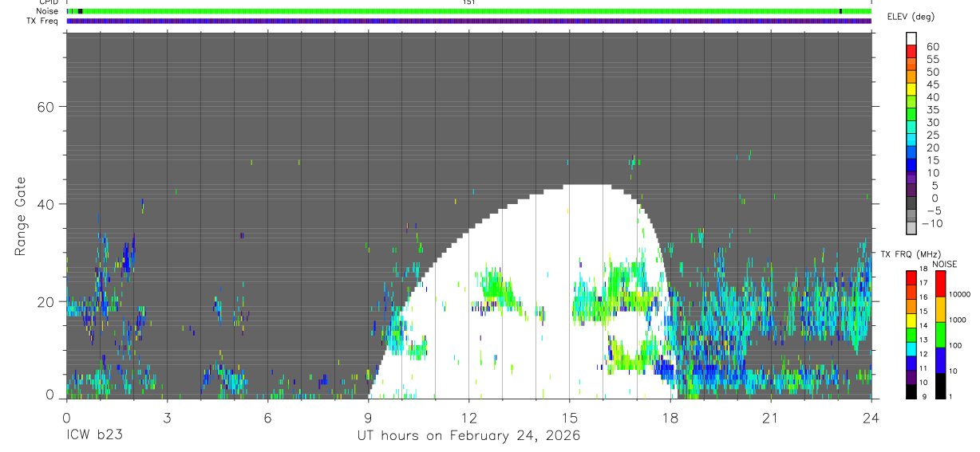The width and height of the screenshot is (980, 452).
Task: Click the '1000' label on the NOISE scale
Action: [x=959, y=320]
